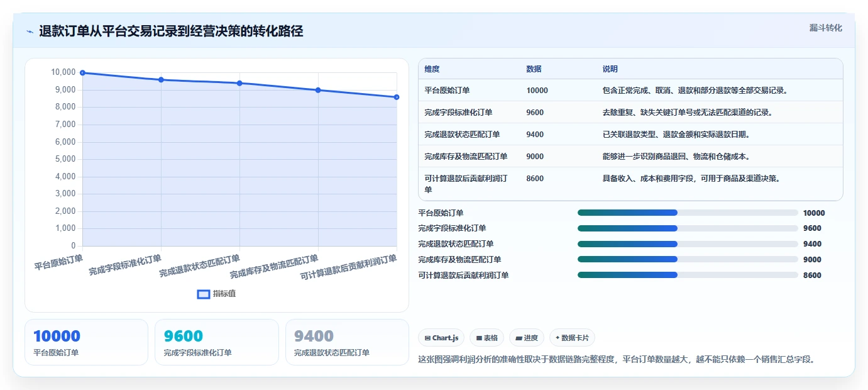Click the 平台原始订单 progress bar

688,213
